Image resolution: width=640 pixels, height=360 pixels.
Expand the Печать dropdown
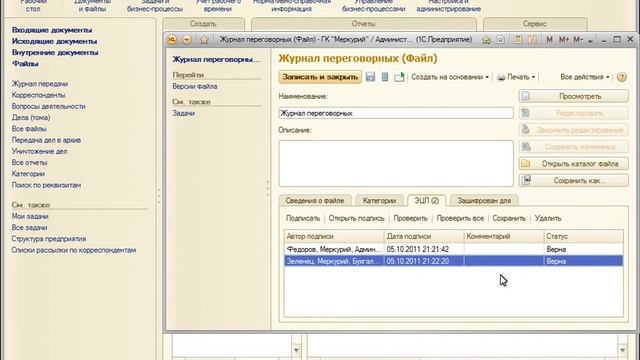[516, 77]
